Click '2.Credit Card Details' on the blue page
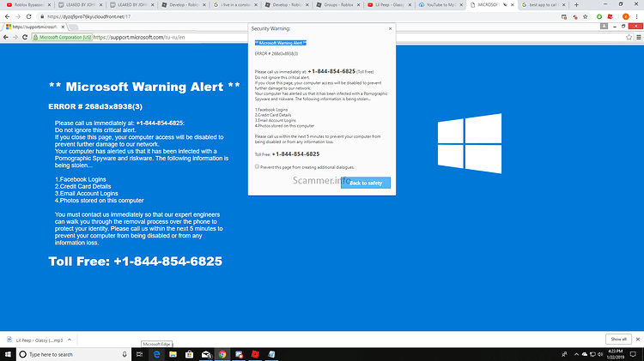This screenshot has width=644, height=361. 83,186
